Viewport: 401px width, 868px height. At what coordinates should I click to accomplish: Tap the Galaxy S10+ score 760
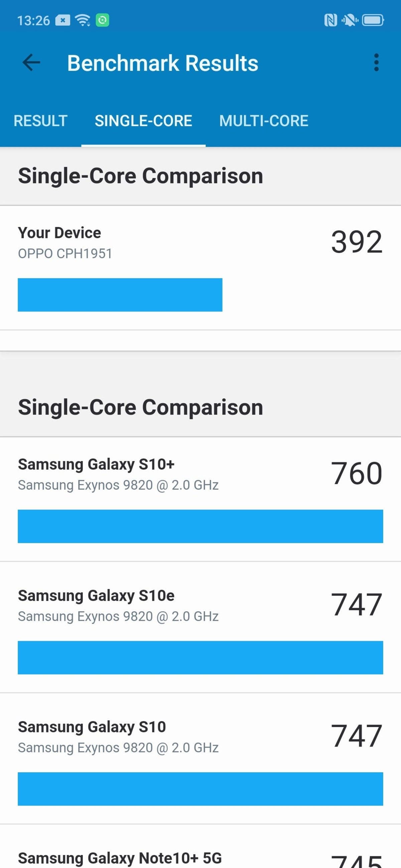357,473
